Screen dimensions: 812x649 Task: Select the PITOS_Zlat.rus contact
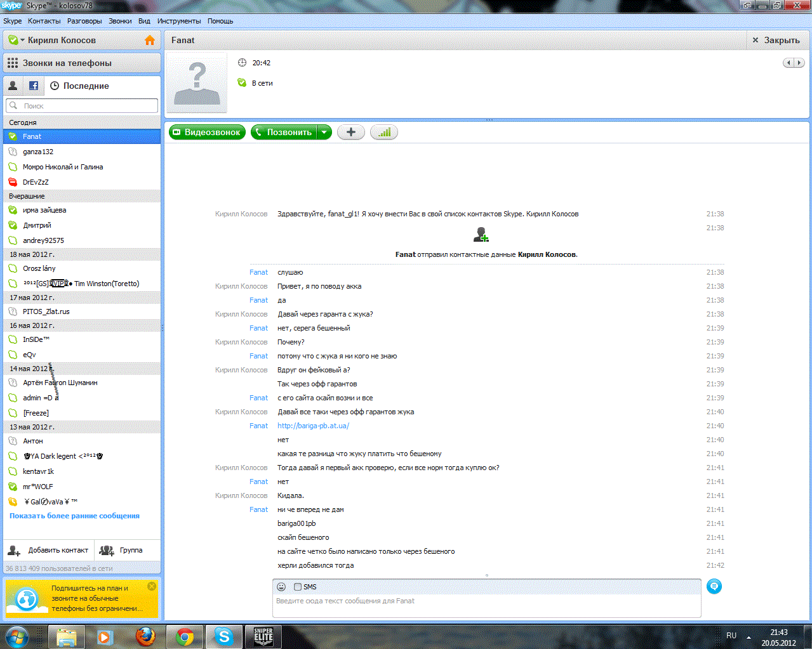pos(82,311)
